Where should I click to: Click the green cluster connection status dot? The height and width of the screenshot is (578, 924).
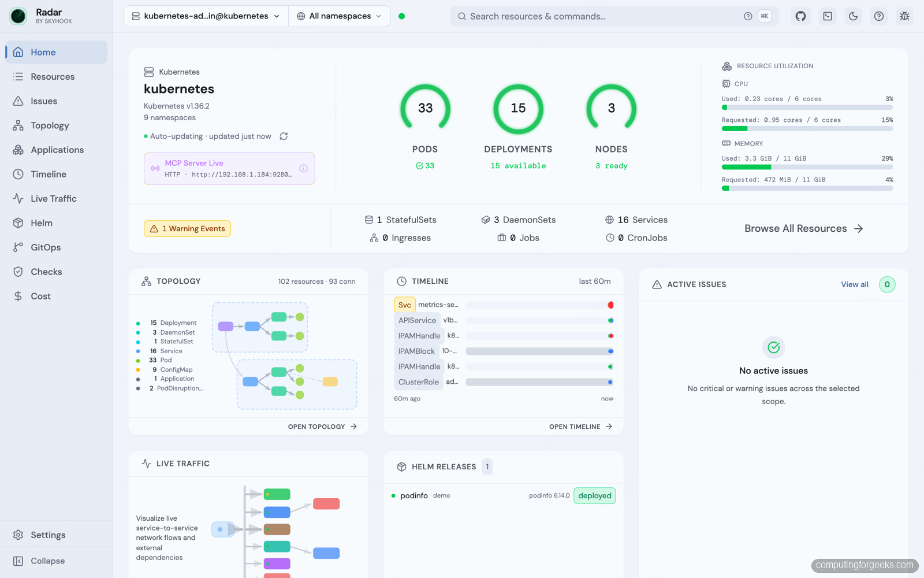(402, 16)
